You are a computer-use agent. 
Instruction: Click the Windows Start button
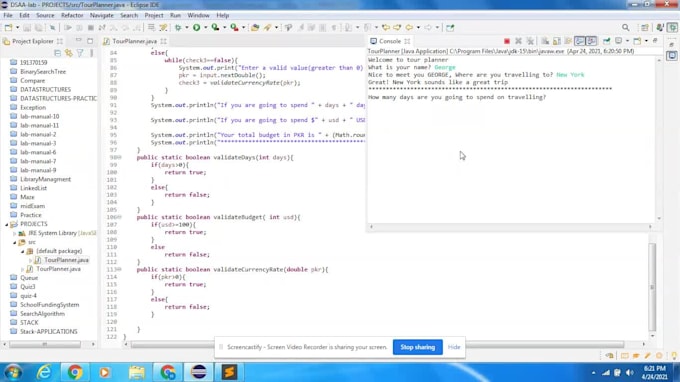point(13,372)
